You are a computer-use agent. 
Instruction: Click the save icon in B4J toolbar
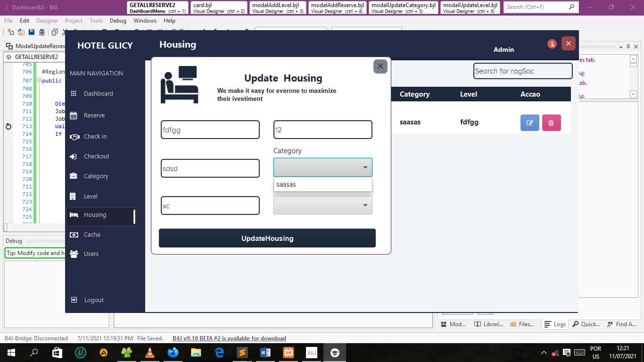pyautogui.click(x=32, y=32)
